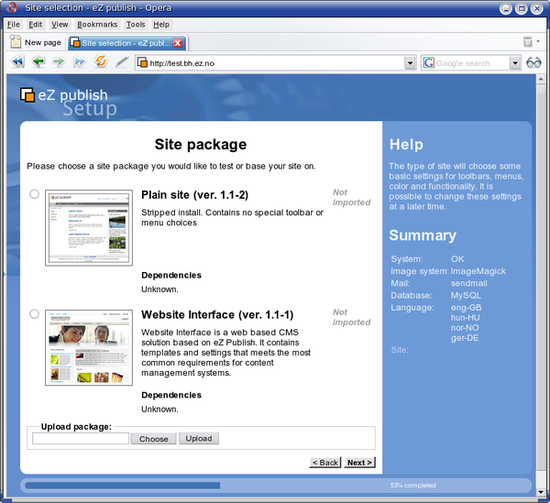Reload the page with the orange icon
This screenshot has width=550, height=503.
click(x=100, y=61)
